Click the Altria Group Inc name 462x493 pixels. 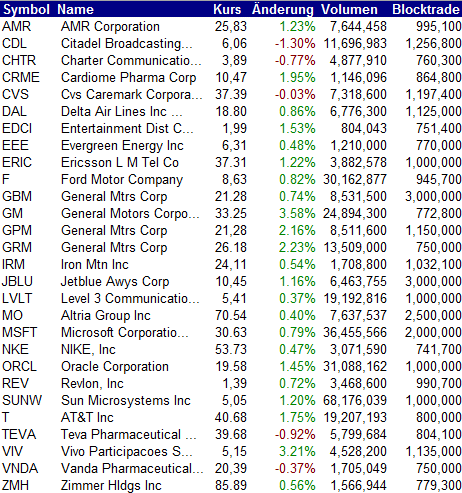coord(106,315)
